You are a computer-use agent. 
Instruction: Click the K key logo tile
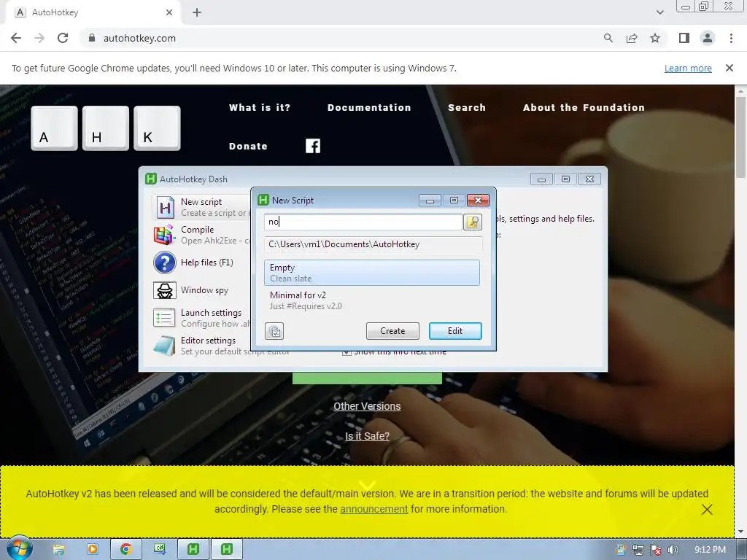pyautogui.click(x=158, y=128)
